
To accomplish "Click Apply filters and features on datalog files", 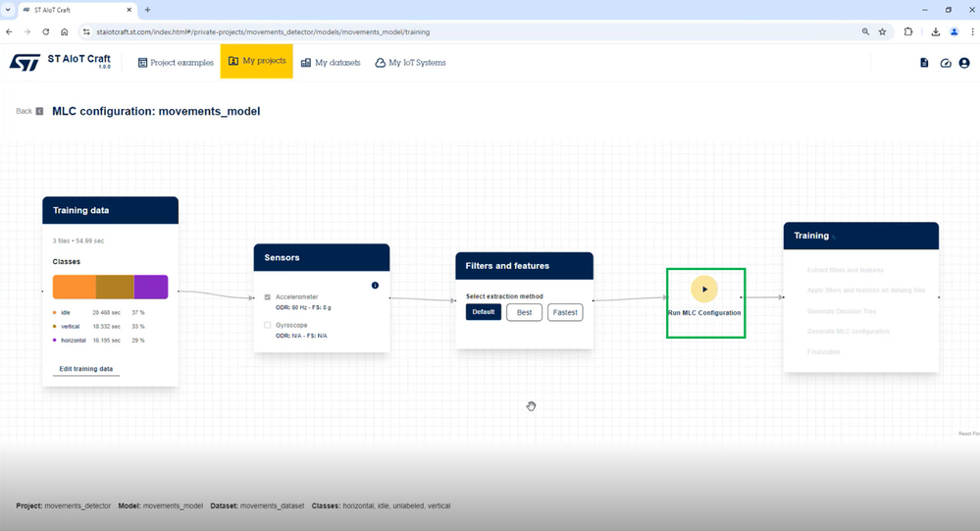I will tap(866, 291).
